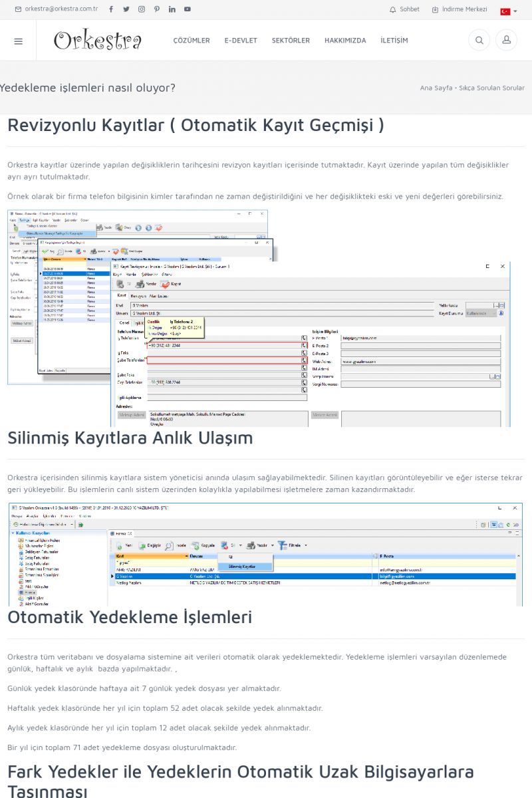The height and width of the screenshot is (798, 532).
Task: Expand the SEKTÖRLER menu
Action: 291,41
